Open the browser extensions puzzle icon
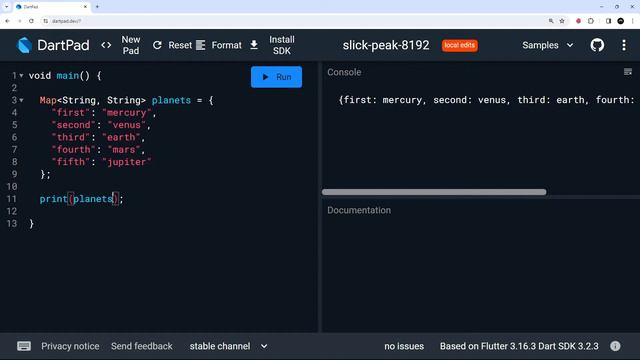Image resolution: width=640 pixels, height=360 pixels. (591, 21)
